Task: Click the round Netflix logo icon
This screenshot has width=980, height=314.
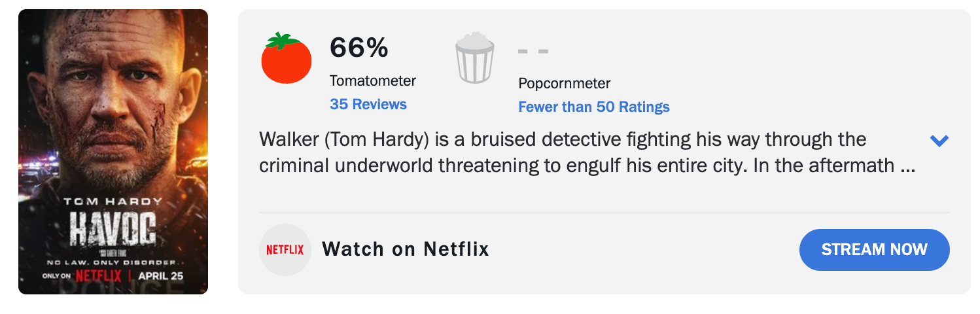Action: pyautogui.click(x=285, y=250)
